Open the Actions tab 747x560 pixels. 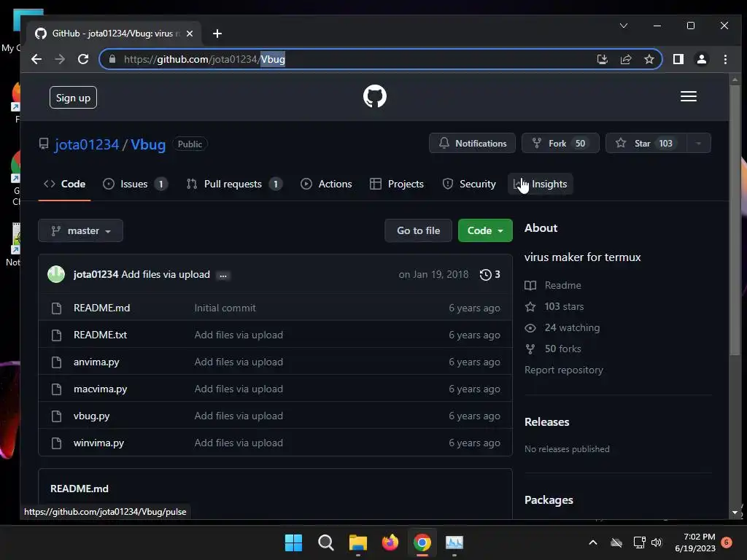[x=326, y=184]
